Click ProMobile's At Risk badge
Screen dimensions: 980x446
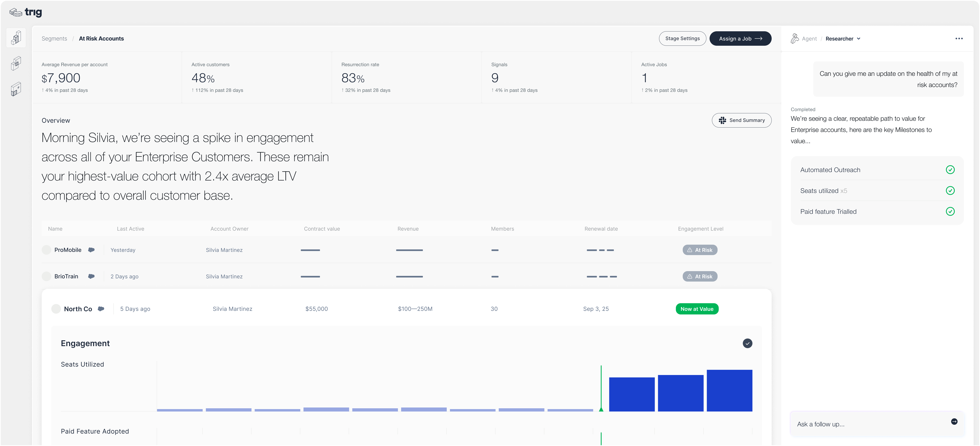(x=700, y=250)
